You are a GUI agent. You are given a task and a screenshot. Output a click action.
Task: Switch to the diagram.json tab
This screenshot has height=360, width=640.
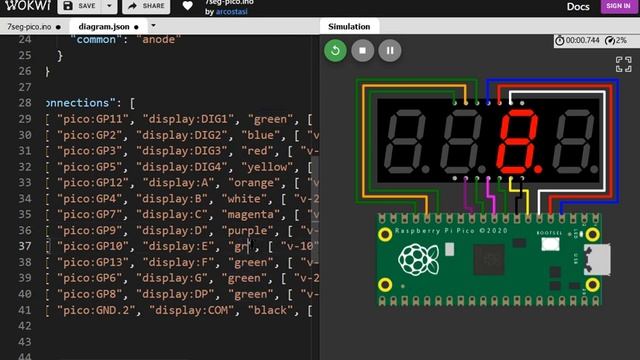pos(104,27)
